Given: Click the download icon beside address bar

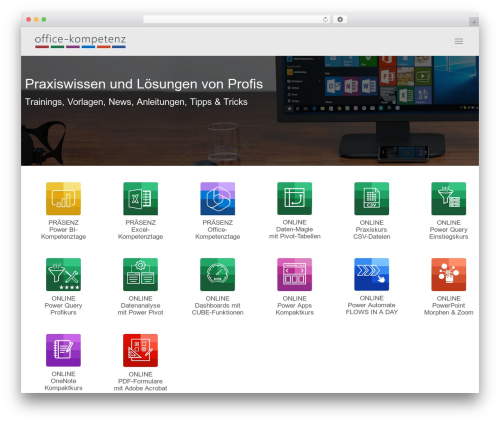Looking at the screenshot, I should 340,19.
